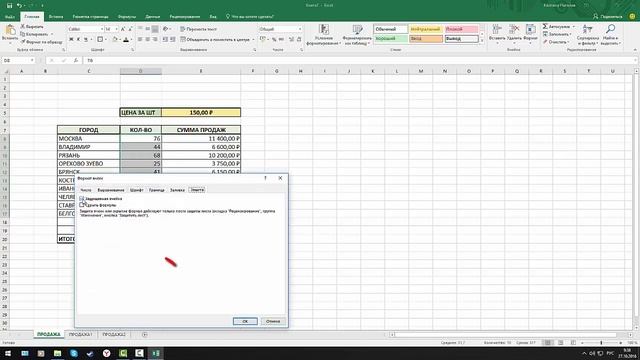
Task: Select the ПРОДАЖА1 sheet tab
Action: click(80, 334)
